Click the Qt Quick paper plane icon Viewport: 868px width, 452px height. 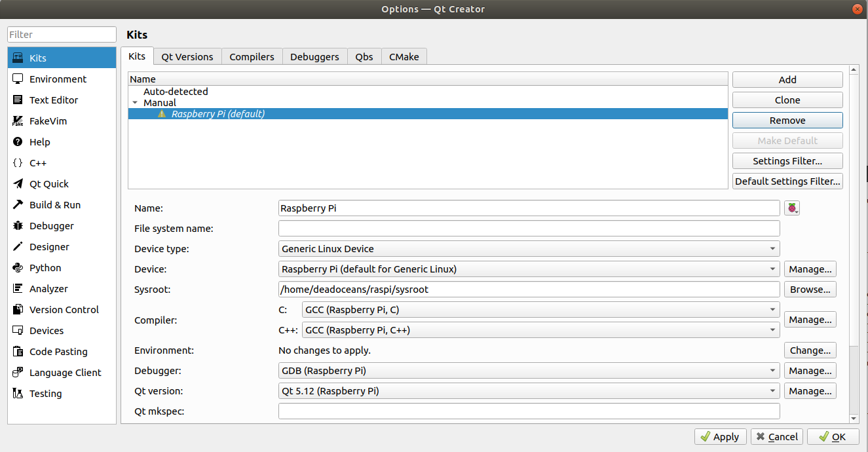(x=18, y=183)
